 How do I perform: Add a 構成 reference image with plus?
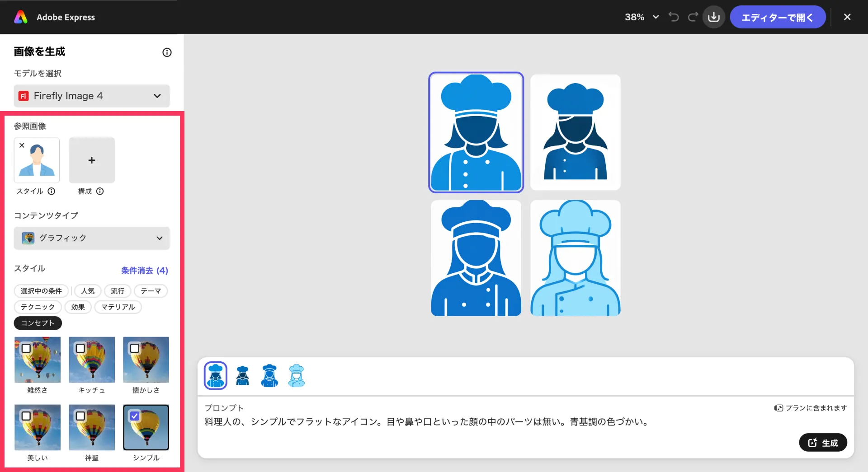(92, 160)
